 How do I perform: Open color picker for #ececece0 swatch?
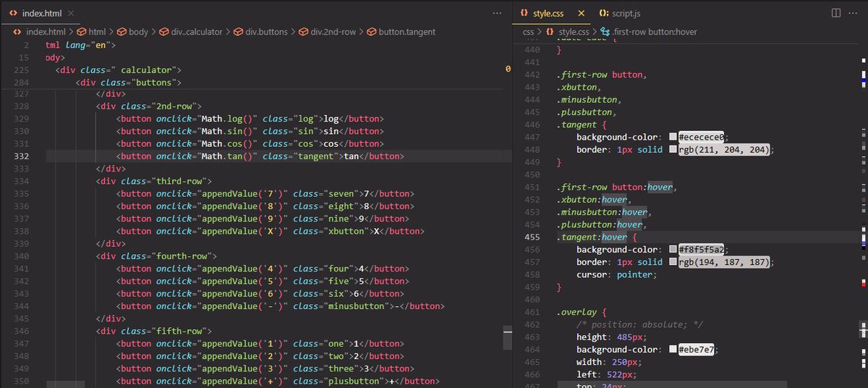[673, 137]
